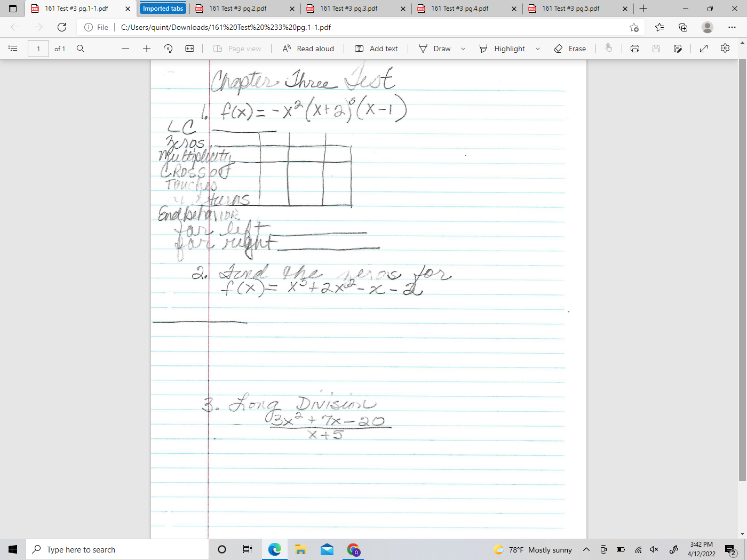This screenshot has height=560, width=747.
Task: Activate the fit-to-width control
Action: (189, 48)
